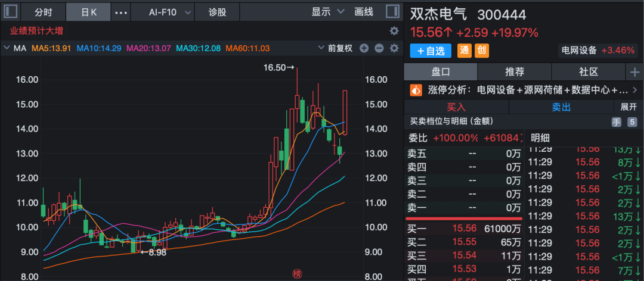Click the gear icon below the toolbar
This screenshot has width=644, height=281.
[394, 31]
